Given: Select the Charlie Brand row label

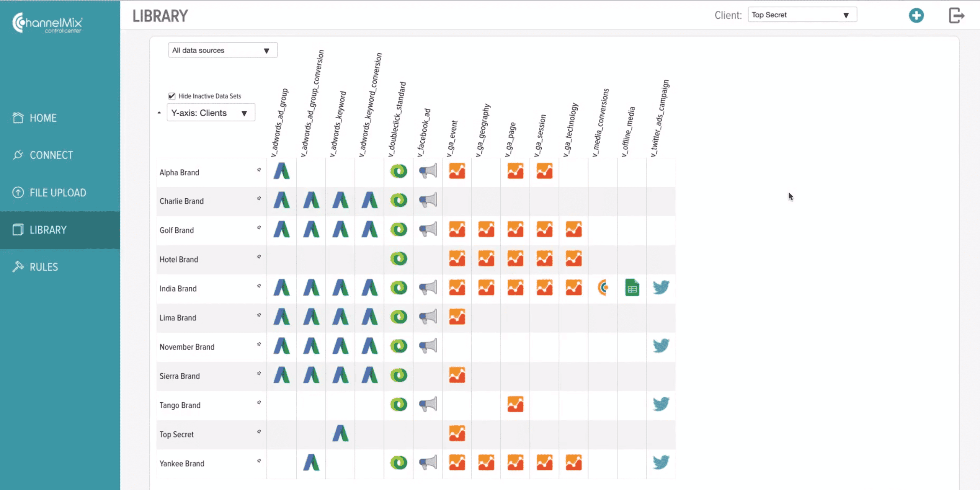Looking at the screenshot, I should click(181, 201).
